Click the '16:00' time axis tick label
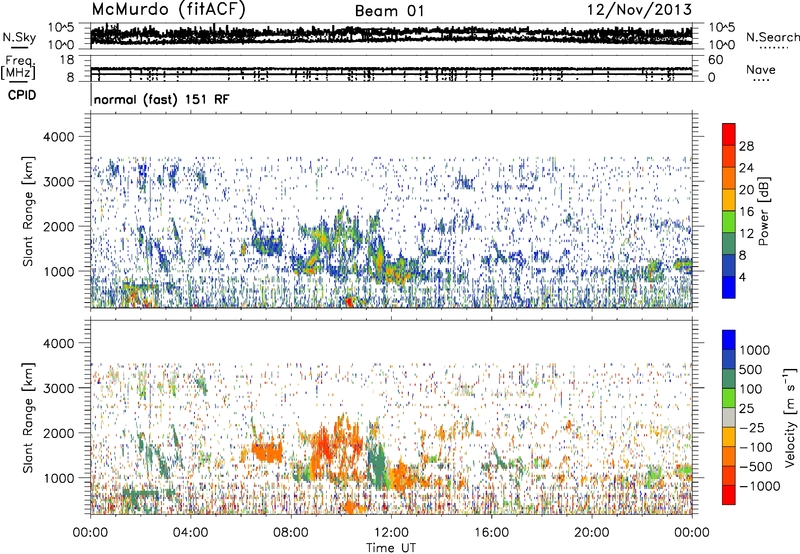 tap(491, 533)
